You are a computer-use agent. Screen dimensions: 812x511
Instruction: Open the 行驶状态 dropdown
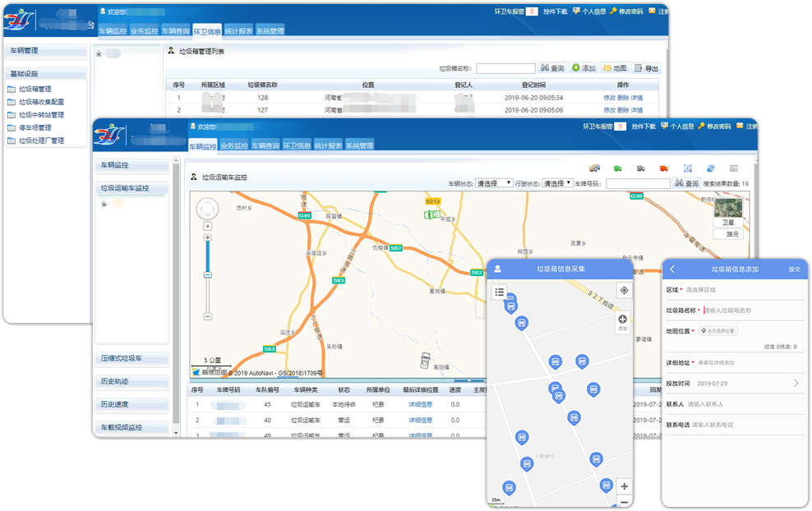point(557,183)
